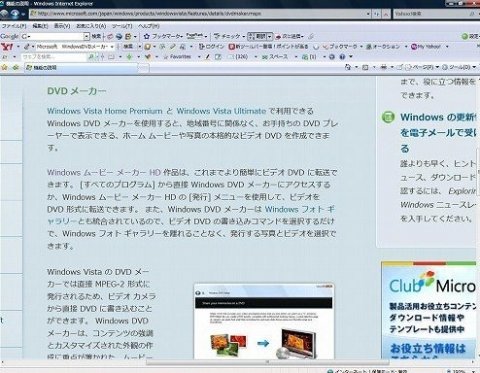Click the Yahoo! search box at top right
This screenshot has height=373, width=480.
point(432,14)
